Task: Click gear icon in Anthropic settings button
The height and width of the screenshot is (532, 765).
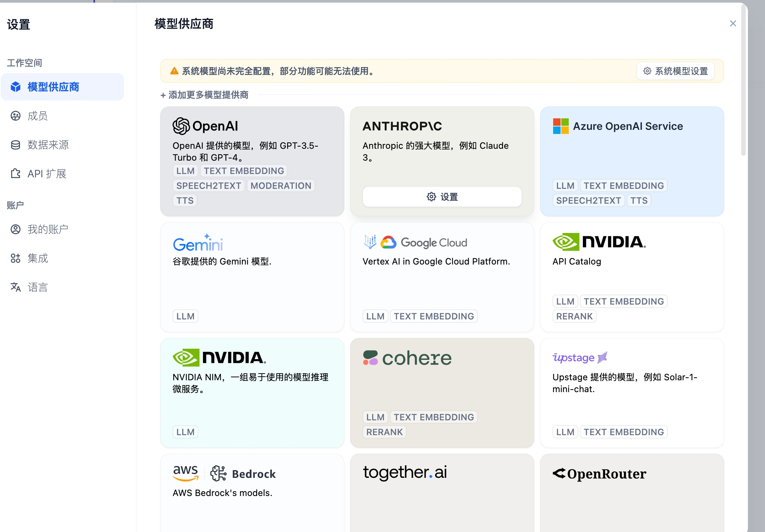Action: coord(431,197)
